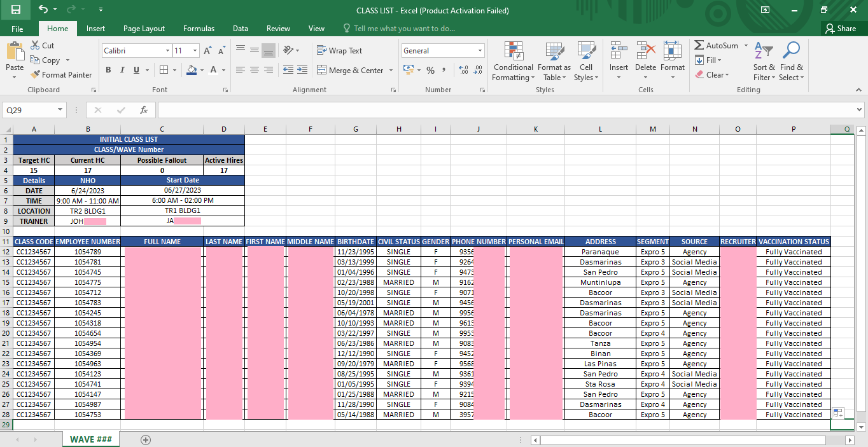Viewport: 868px width, 447px height.
Task: Open Cell Styles gallery
Action: (586, 62)
